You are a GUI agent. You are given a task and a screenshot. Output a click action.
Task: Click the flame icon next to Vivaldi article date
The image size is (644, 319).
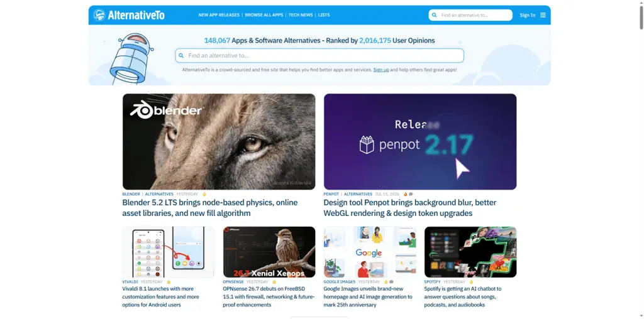click(169, 282)
